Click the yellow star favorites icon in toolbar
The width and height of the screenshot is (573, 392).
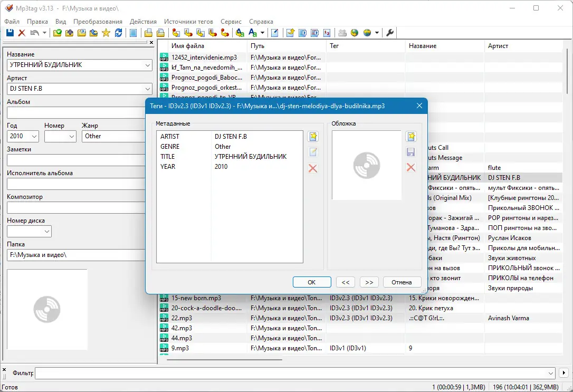click(106, 33)
